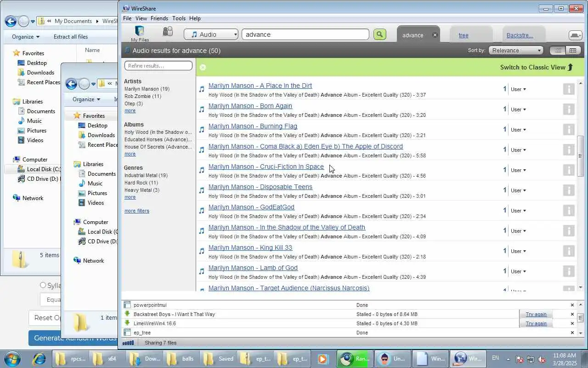Try again for LimeWireWin4.16.6 download
This screenshot has width=588, height=368.
click(536, 323)
